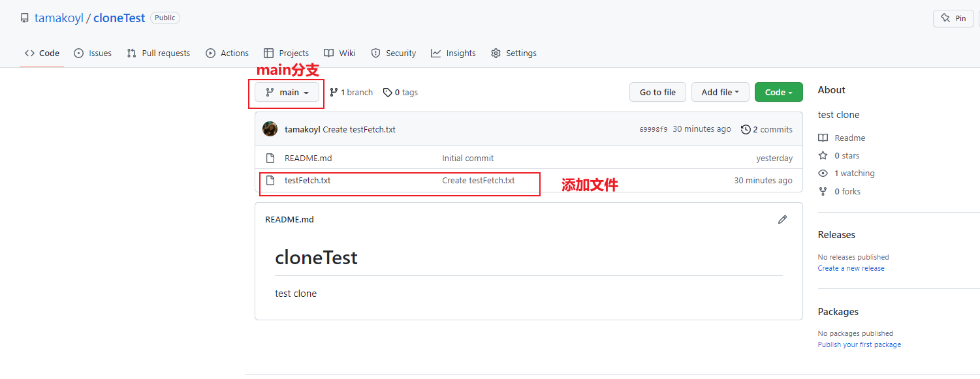Viewport: 980px width, 379px height.
Task: Open commit hash 69998f9
Action: coord(653,130)
